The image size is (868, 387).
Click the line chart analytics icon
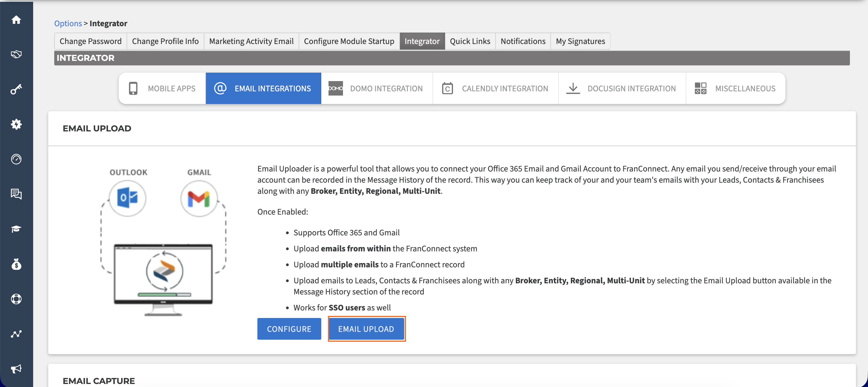(16, 334)
